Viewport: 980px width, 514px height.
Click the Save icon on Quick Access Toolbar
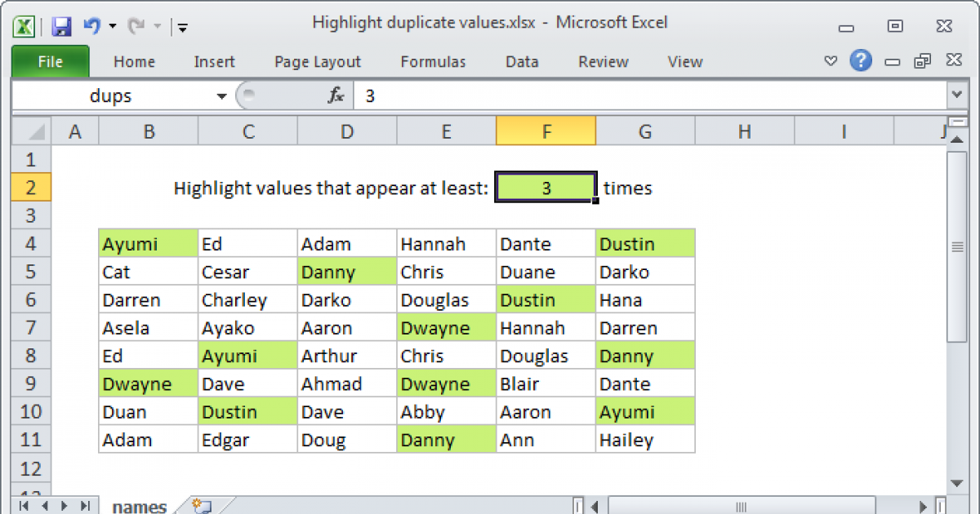coord(60,26)
